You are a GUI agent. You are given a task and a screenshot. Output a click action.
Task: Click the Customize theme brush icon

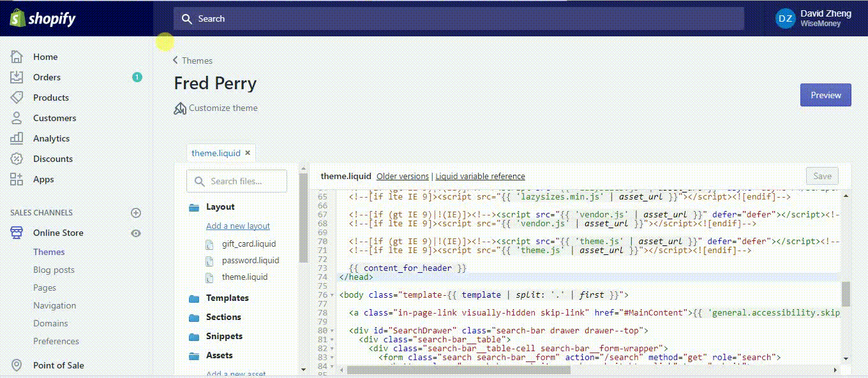(180, 108)
